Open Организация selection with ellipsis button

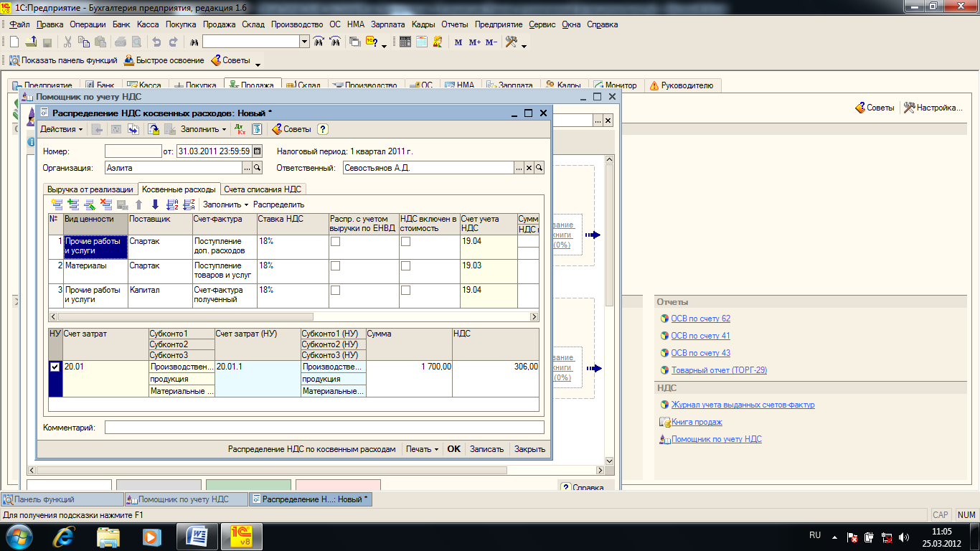[248, 168]
